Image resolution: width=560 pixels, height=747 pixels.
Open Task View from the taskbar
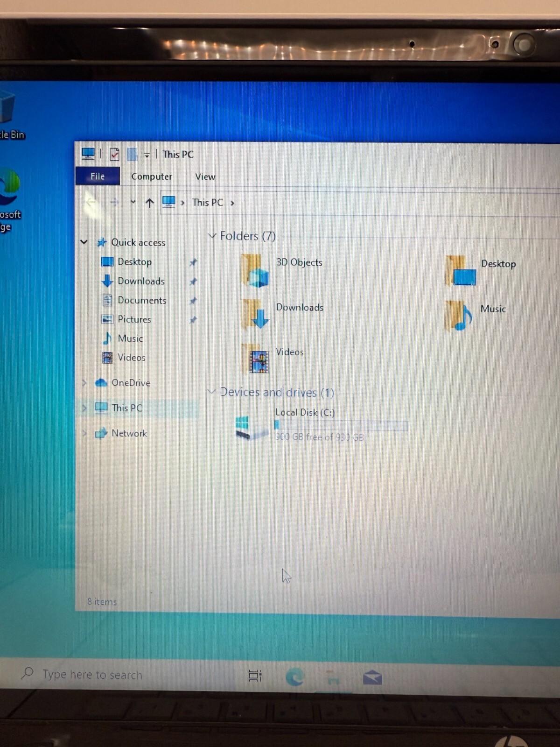pyautogui.click(x=255, y=676)
